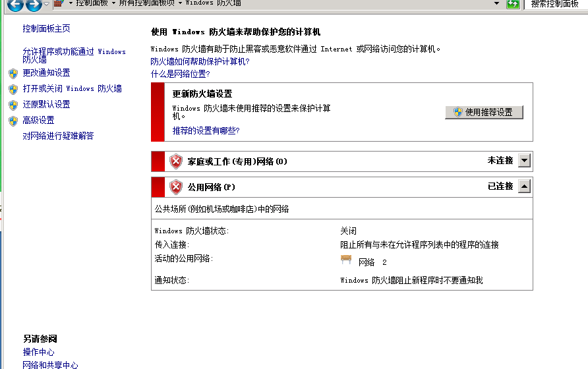The width and height of the screenshot is (588, 369).
Task: Expand dropdown arrow after 所有控制面板项 breadcrumb
Action: point(181,3)
